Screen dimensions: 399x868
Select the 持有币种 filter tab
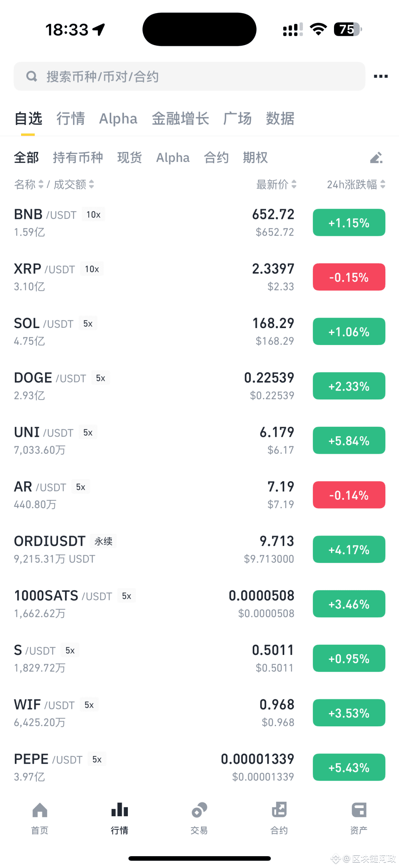click(x=78, y=158)
